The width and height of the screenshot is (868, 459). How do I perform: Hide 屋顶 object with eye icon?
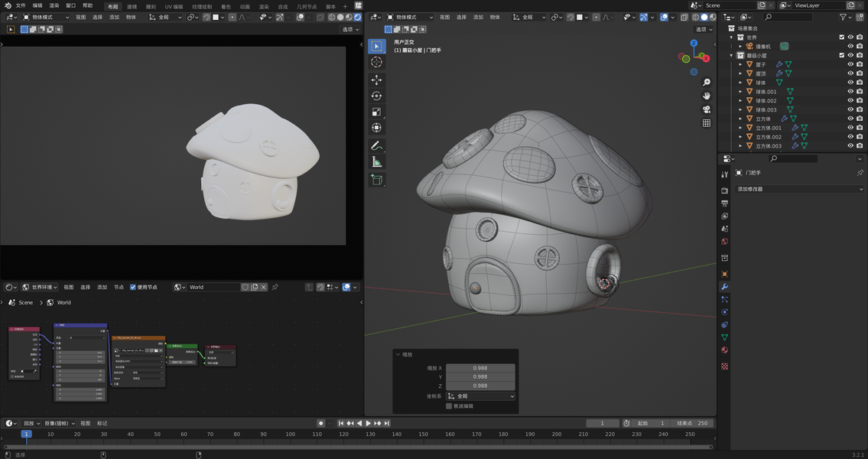click(x=851, y=73)
